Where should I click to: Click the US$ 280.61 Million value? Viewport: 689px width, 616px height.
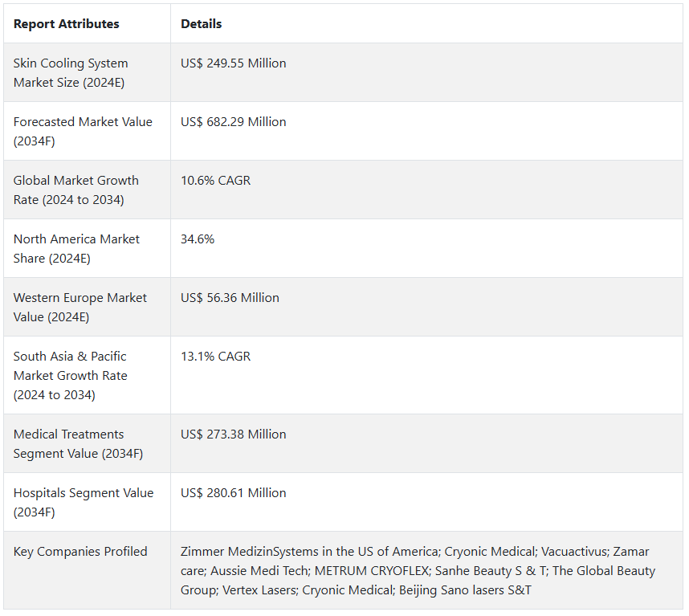[x=233, y=493]
